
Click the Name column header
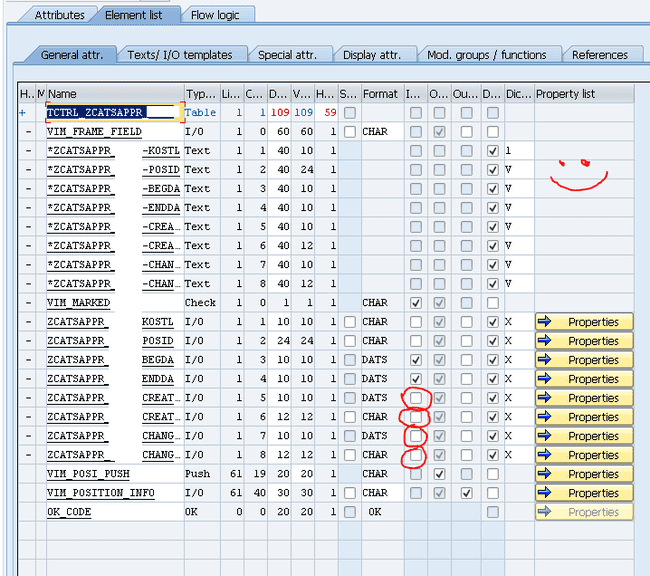[115, 94]
